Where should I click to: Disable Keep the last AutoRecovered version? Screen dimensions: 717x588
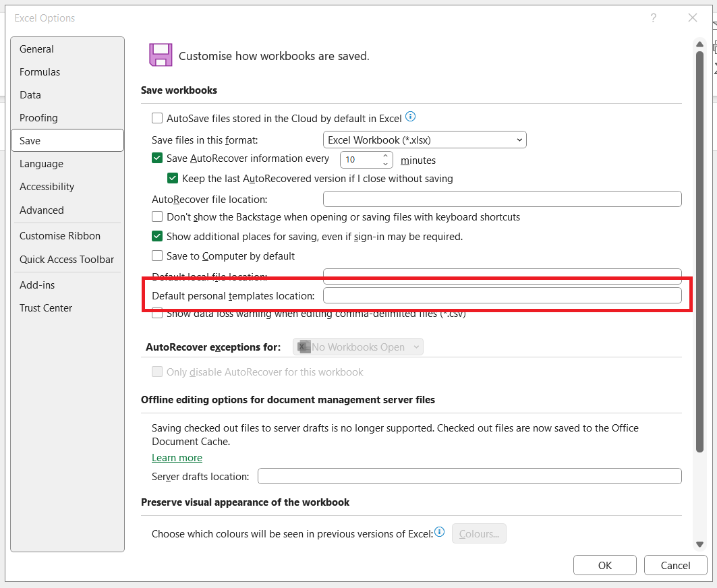[173, 179]
